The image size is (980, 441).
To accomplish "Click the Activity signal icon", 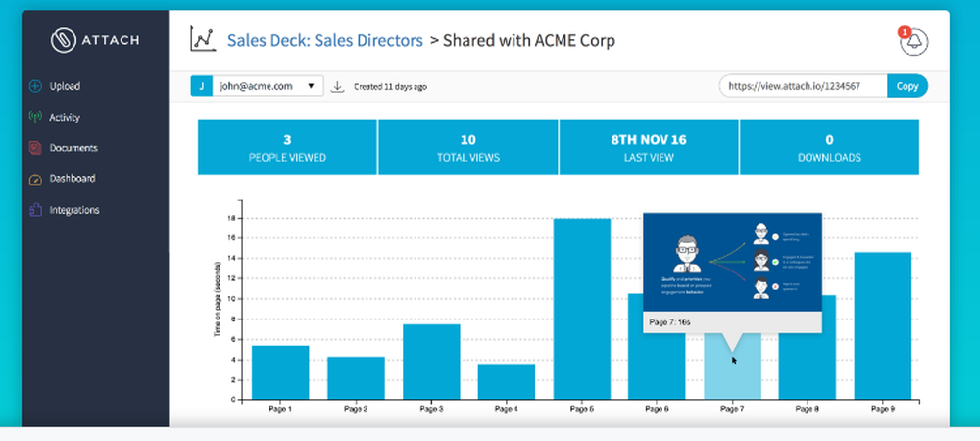I will coord(35,118).
